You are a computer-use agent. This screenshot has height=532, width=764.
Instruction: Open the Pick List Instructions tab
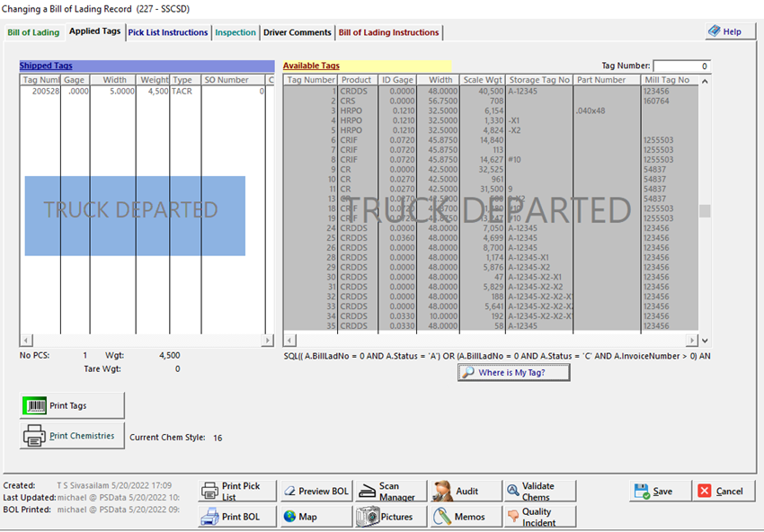167,32
